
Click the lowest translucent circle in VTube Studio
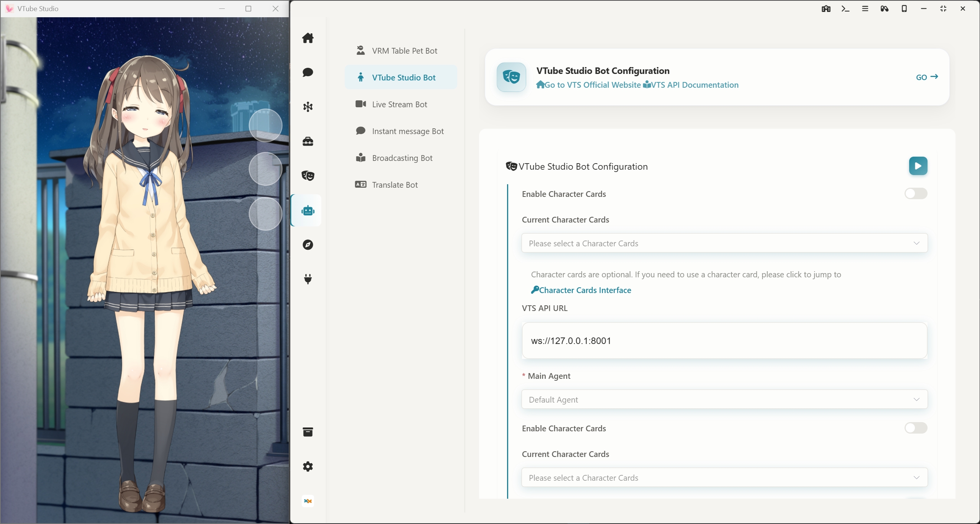pos(265,214)
